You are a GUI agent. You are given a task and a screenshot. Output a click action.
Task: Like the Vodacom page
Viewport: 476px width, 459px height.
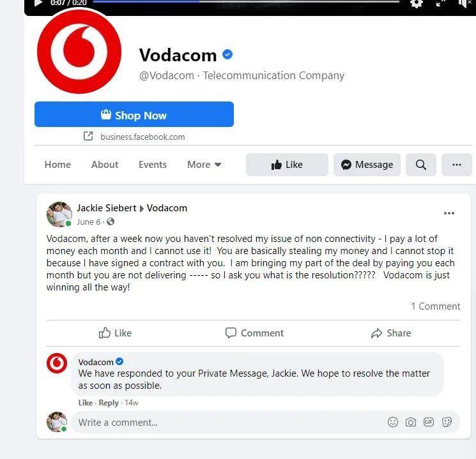pyautogui.click(x=287, y=165)
